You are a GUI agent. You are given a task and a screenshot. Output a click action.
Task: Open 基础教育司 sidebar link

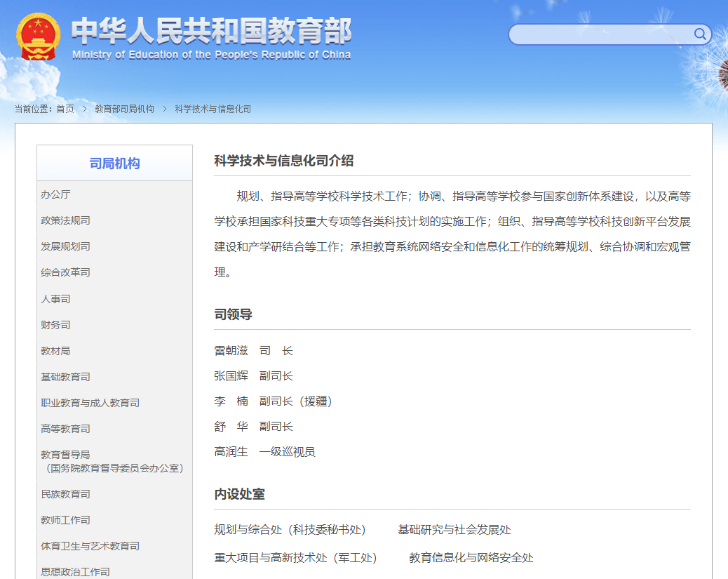65,377
